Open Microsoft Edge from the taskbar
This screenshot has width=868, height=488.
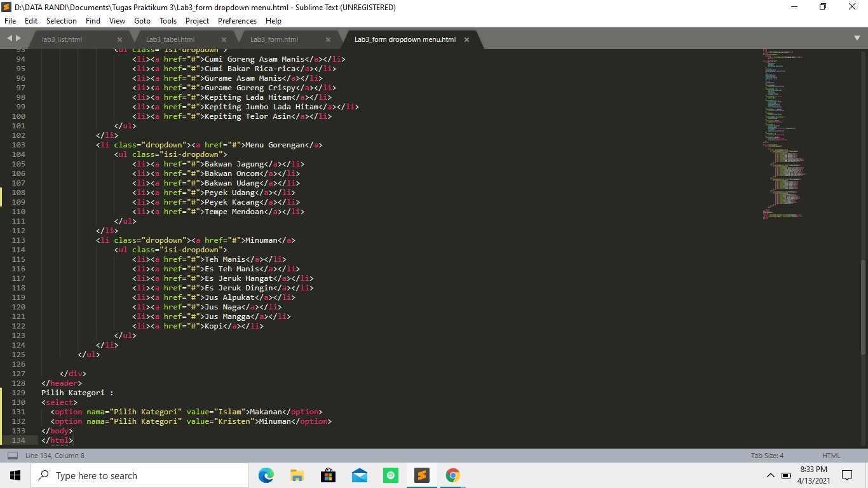(x=266, y=475)
